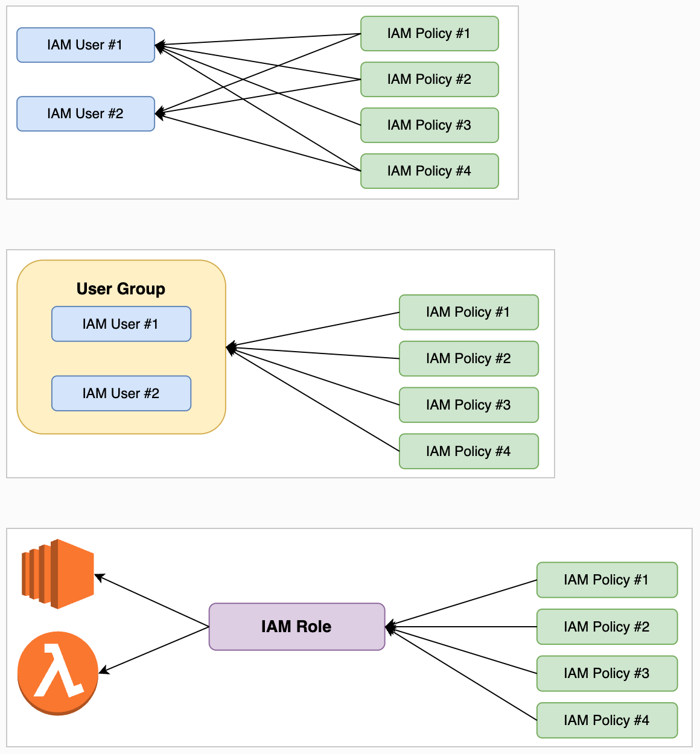700x754 pixels.
Task: Click IAM Policy #3 in top diagram
Action: 430,125
